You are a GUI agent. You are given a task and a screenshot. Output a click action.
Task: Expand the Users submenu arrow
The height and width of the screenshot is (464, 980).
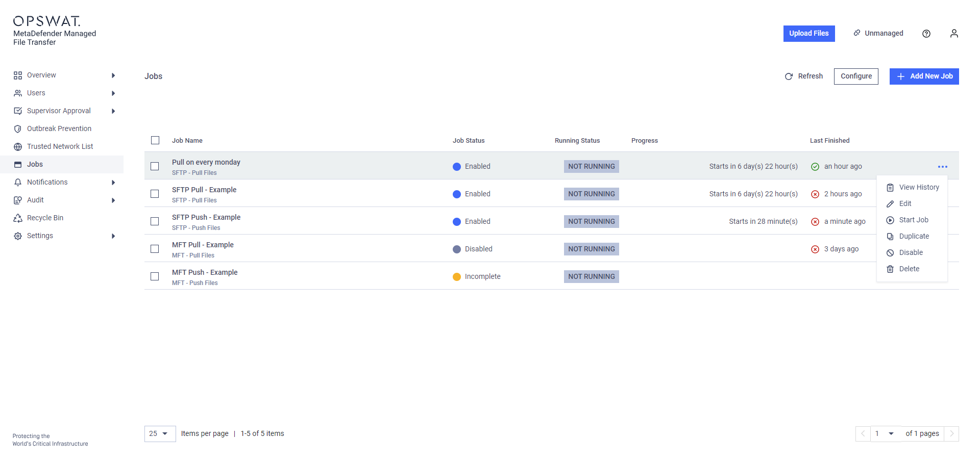point(113,93)
